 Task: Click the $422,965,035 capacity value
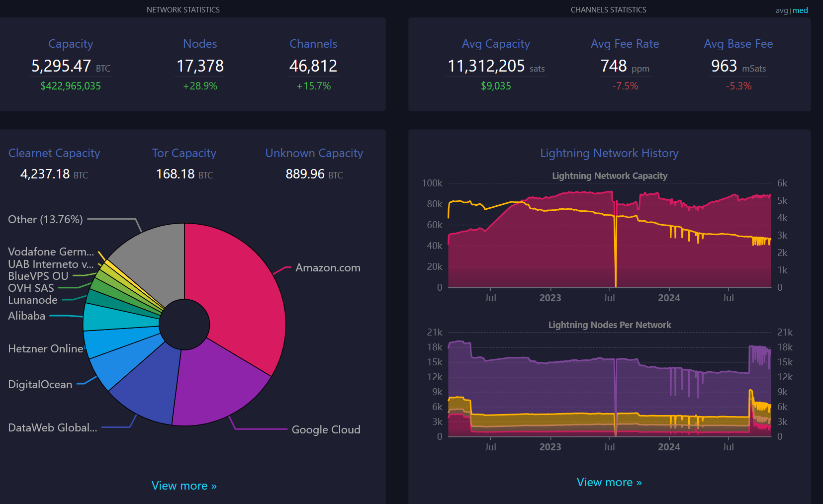click(x=71, y=86)
